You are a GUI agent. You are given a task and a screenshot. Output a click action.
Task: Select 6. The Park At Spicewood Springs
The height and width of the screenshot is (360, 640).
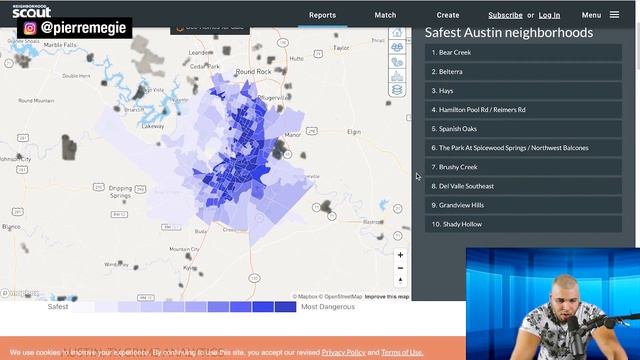pos(523,148)
